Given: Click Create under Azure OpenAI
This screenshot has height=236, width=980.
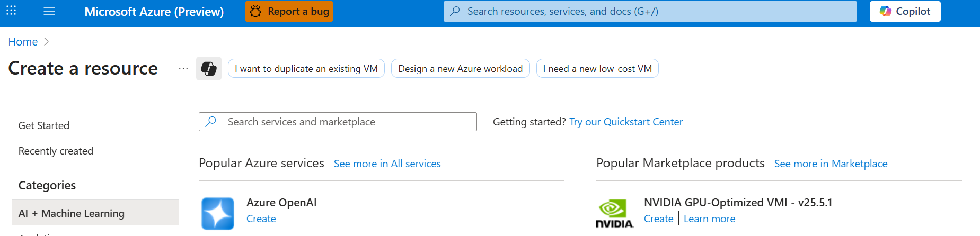Looking at the screenshot, I should coord(261,219).
